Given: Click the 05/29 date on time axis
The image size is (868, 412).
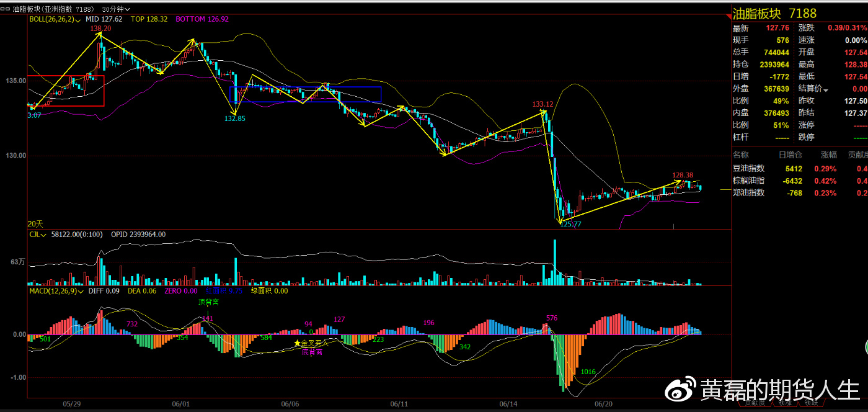Looking at the screenshot, I should coord(72,403).
